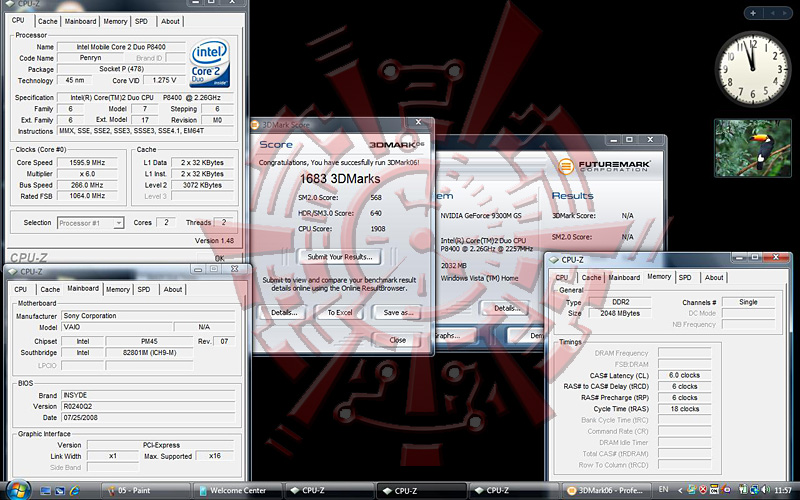Screen dimensions: 800x500
Task: Click memory Size 2048 MBytes field
Action: tap(620, 313)
